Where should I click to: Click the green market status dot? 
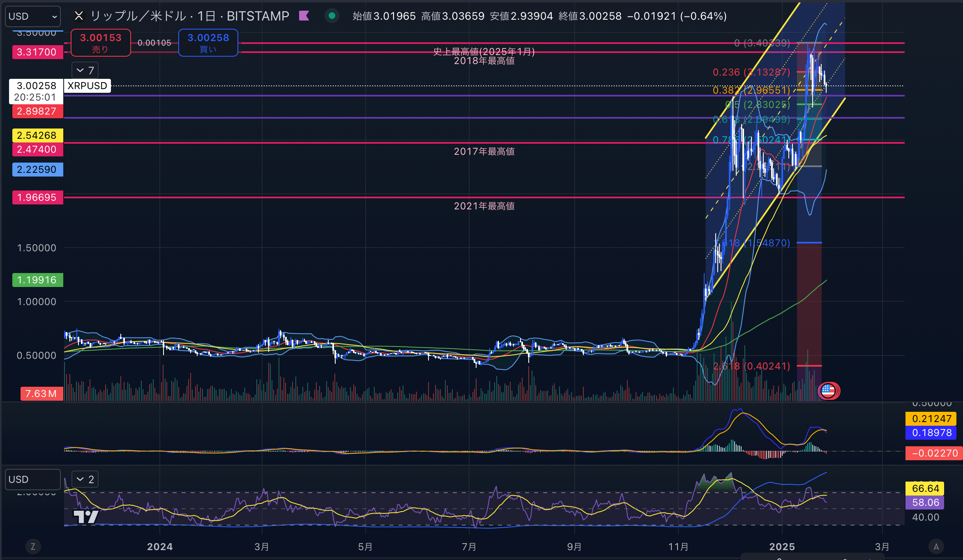332,16
